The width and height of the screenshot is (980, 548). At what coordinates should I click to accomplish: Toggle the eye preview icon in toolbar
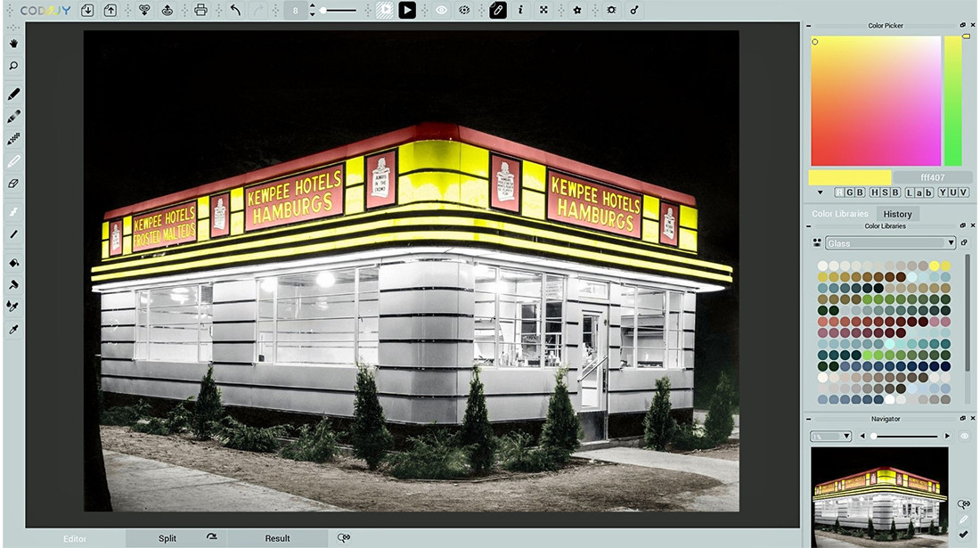pyautogui.click(x=441, y=11)
